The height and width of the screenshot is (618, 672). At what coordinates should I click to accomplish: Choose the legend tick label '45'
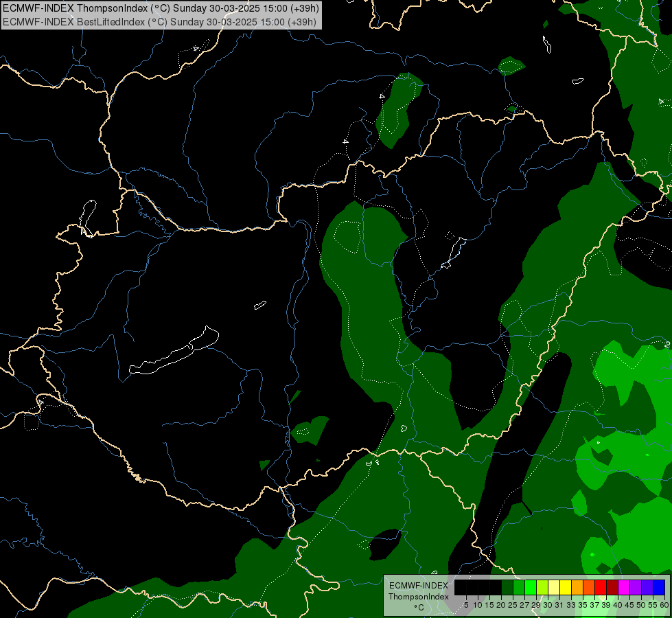tap(629, 605)
